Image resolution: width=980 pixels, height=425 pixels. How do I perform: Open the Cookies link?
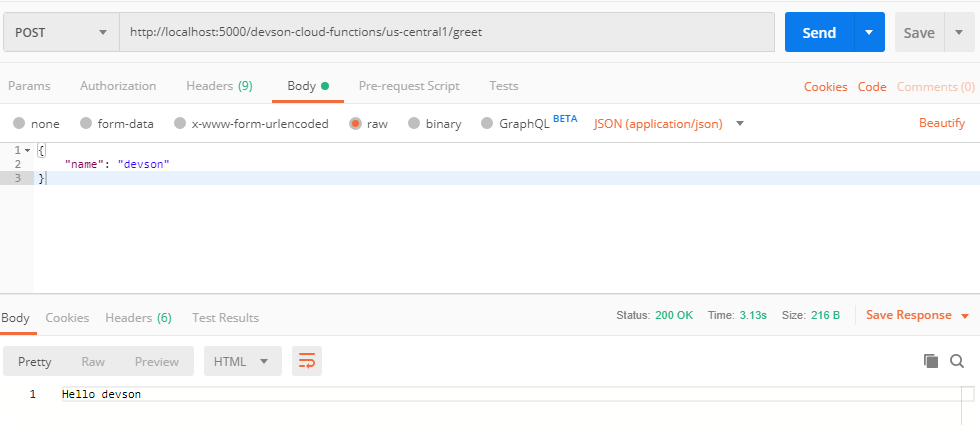(826, 87)
